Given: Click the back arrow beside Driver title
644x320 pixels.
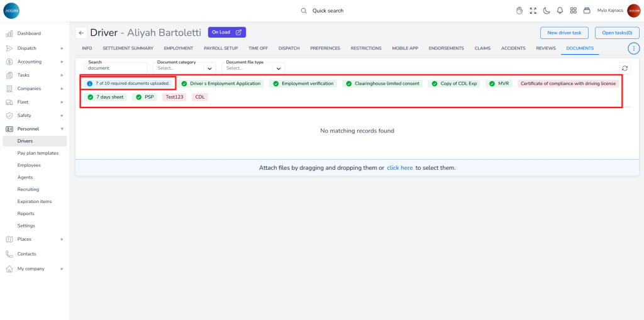Looking at the screenshot, I should click(81, 33).
